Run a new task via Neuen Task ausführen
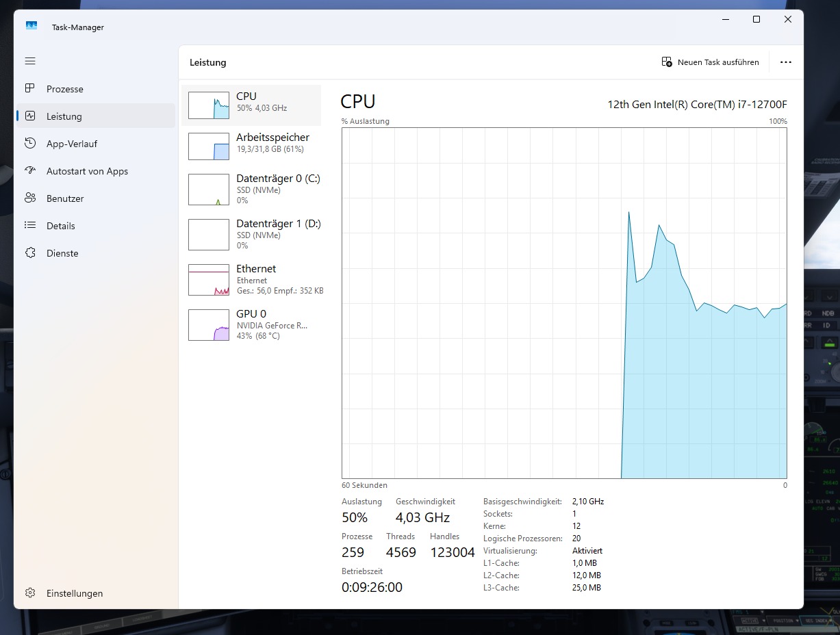The image size is (840, 635). point(711,62)
